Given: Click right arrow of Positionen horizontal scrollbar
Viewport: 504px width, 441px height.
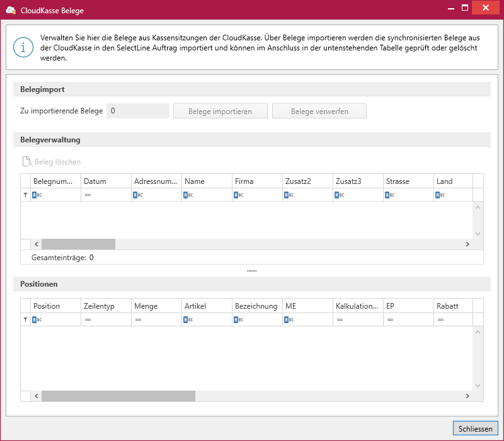Looking at the screenshot, I should click(x=467, y=396).
